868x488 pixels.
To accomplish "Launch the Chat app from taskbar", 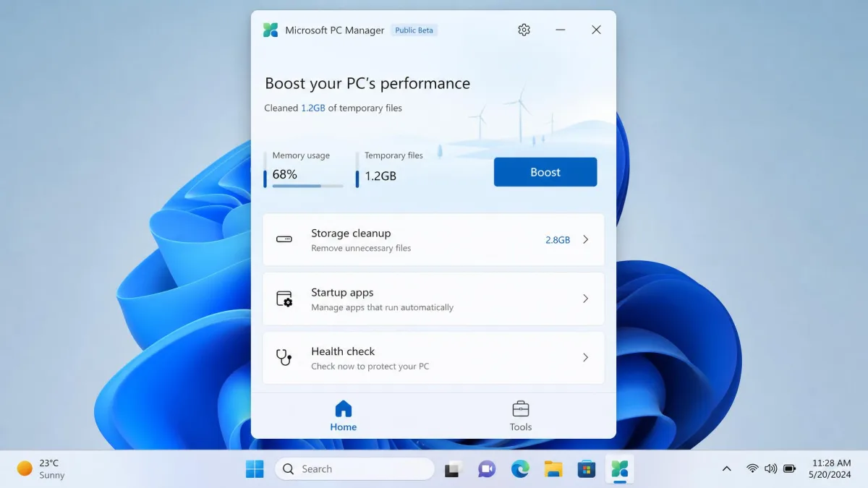I will click(487, 469).
